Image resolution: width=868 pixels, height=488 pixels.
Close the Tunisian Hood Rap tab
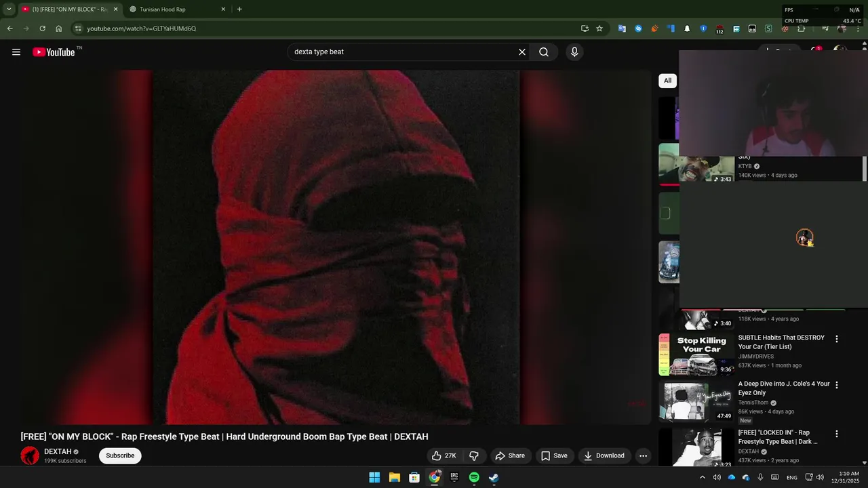[223, 9]
